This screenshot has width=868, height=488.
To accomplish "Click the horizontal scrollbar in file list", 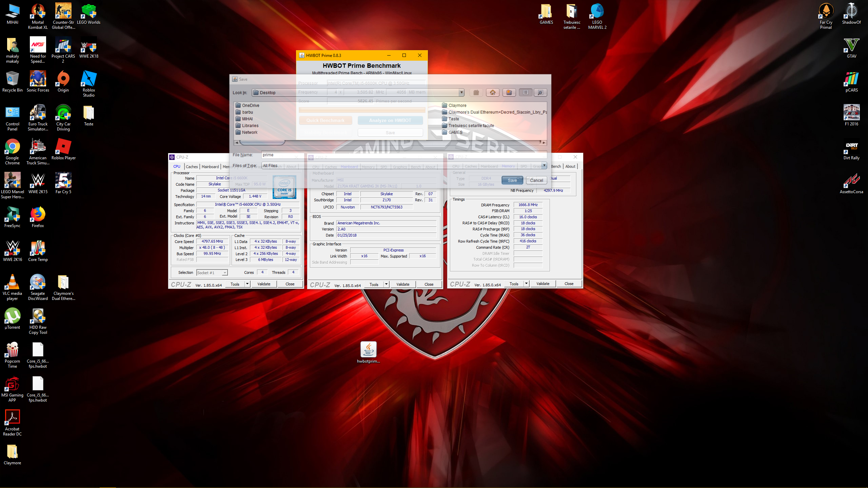I will (x=262, y=143).
